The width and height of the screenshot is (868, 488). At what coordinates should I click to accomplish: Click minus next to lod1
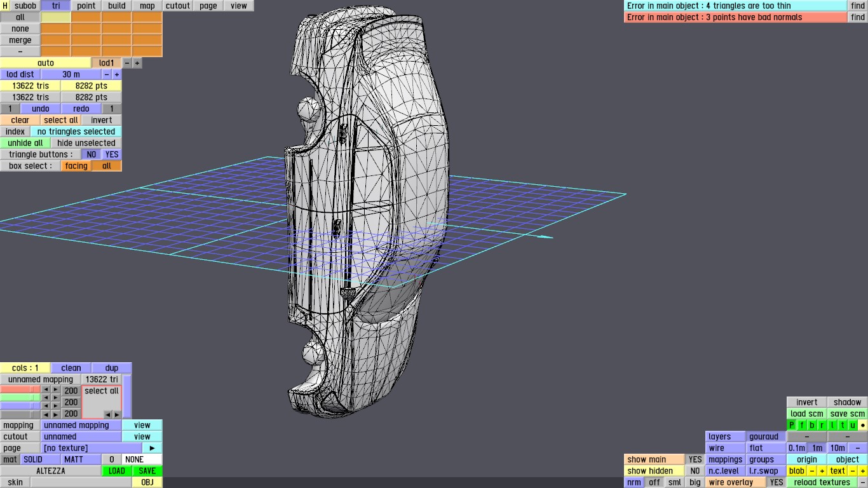(x=127, y=63)
